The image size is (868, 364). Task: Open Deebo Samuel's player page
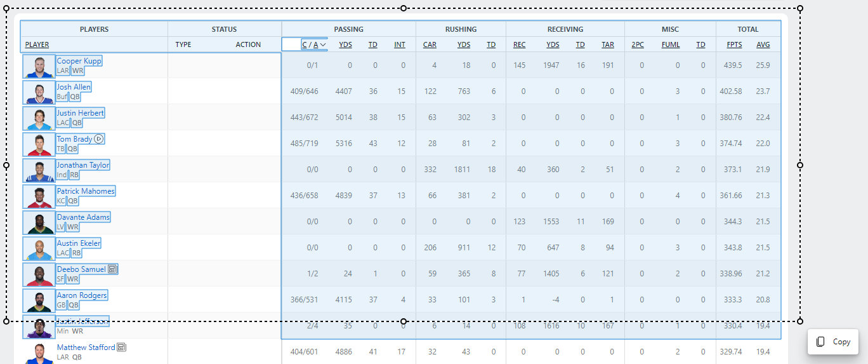(81, 269)
